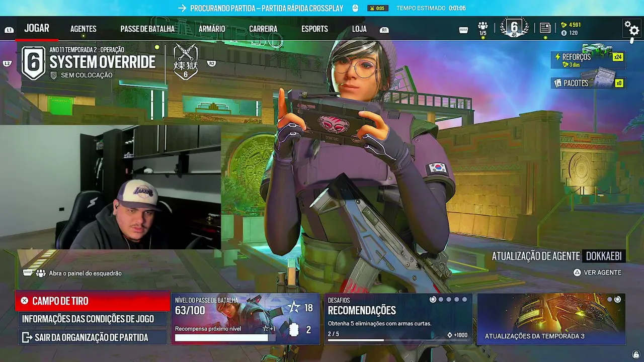Screen dimensions: 644x362
Task: Open the SYSTEM OVERRIDE operation title
Action: [x=102, y=62]
